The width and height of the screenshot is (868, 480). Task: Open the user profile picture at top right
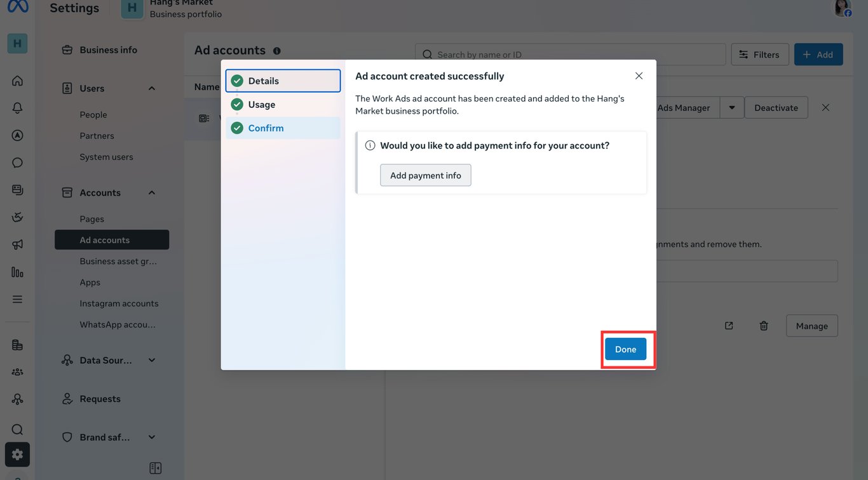tap(843, 8)
